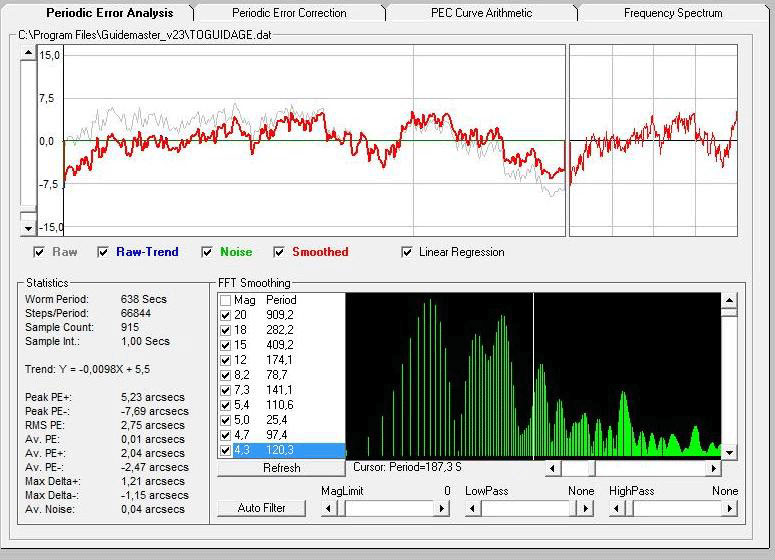This screenshot has height=560, width=775.
Task: Click the graph's vertical scrollbar down arrow
Action: [28, 228]
